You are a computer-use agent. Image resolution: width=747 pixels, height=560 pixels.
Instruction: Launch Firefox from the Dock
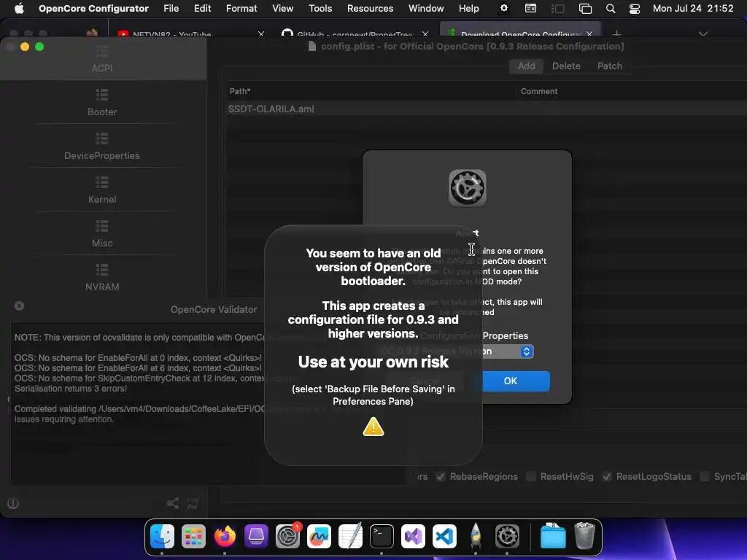225,536
